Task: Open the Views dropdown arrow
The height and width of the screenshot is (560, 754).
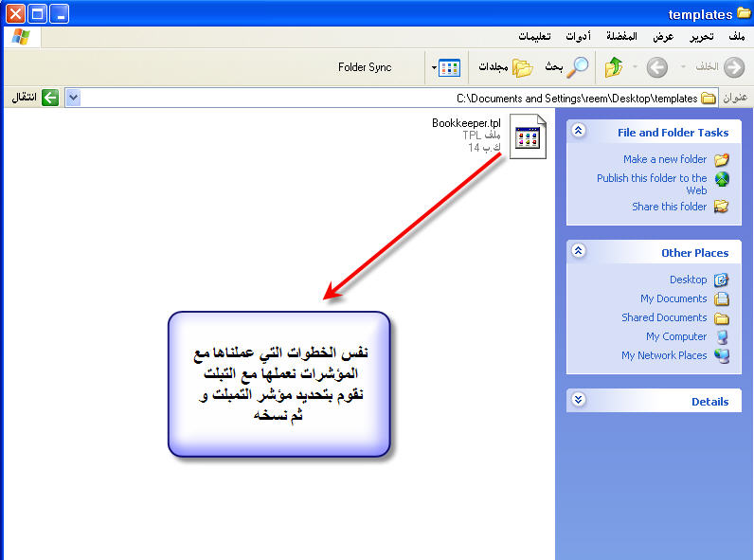Action: point(434,67)
